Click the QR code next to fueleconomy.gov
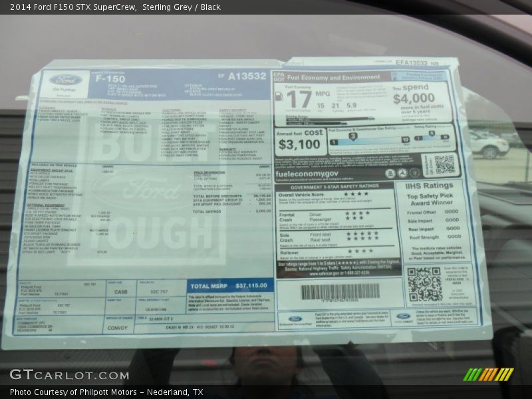 [x=444, y=164]
